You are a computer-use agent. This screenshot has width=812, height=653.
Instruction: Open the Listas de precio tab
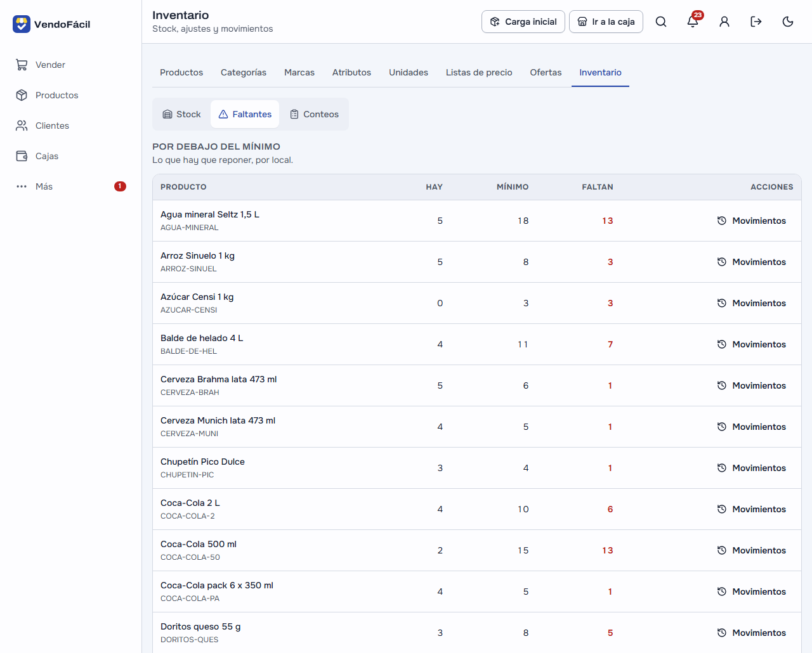click(x=479, y=72)
